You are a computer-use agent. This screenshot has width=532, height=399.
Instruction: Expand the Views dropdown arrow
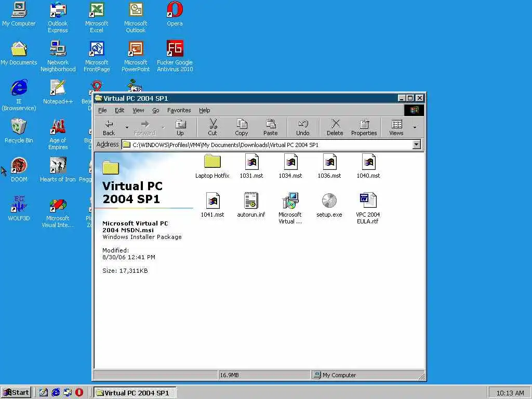(x=415, y=128)
